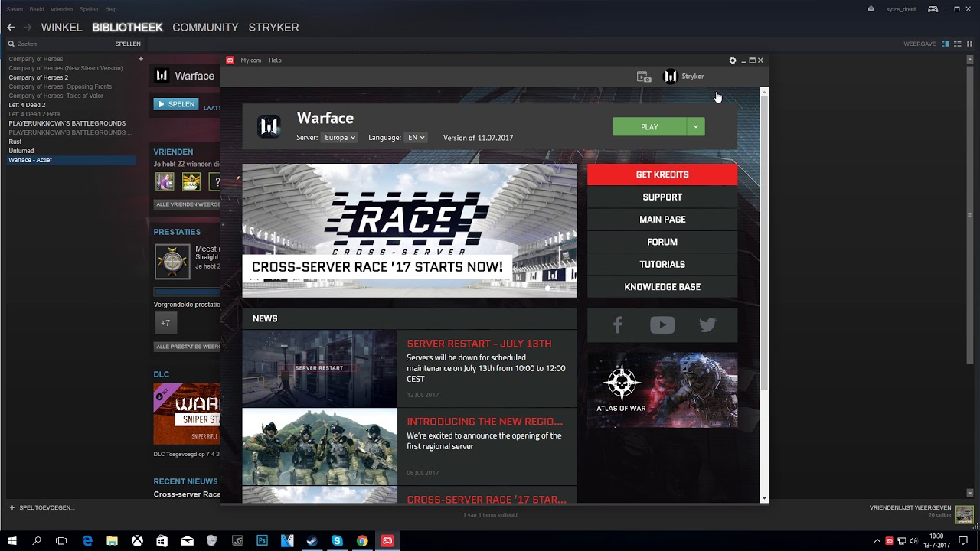
Task: Open VRIENDENLIJST WEERGEVEN friends list
Action: (x=910, y=508)
